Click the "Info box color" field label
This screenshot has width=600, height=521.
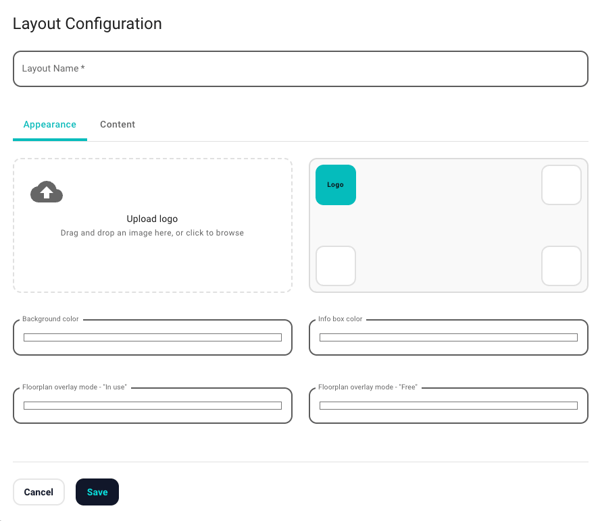pyautogui.click(x=340, y=319)
